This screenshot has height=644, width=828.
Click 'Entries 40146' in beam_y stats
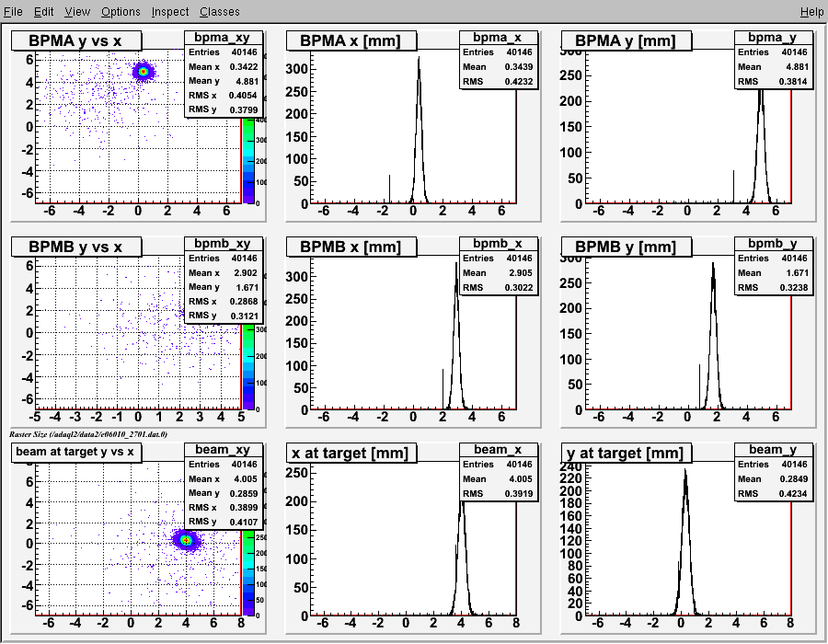tap(773, 464)
